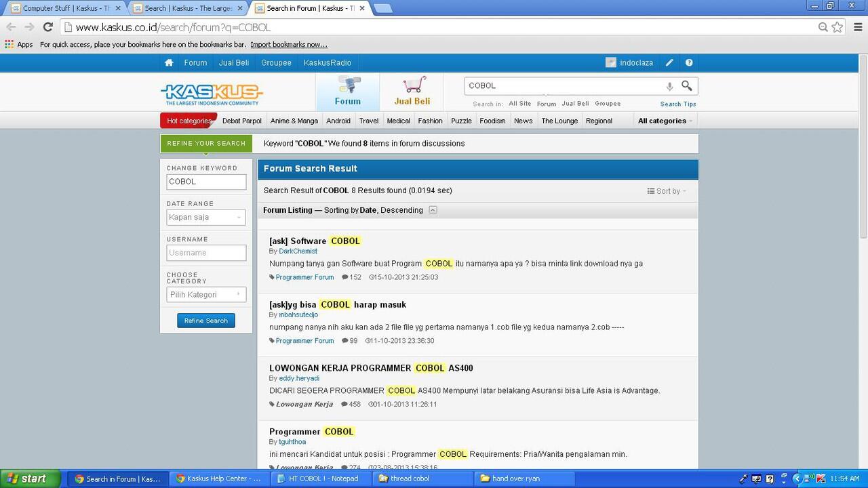Image resolution: width=868 pixels, height=488 pixels.
Task: Click the KASKUS logo
Action: (x=212, y=94)
